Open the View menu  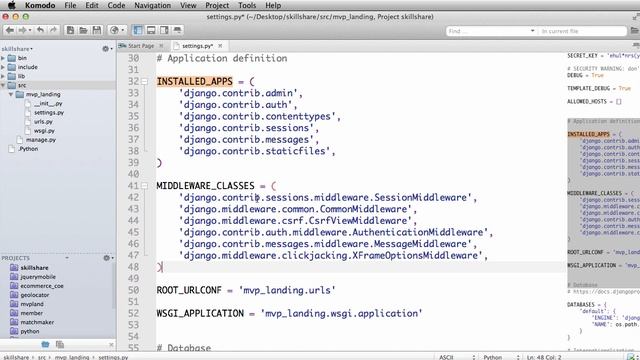point(188,5)
